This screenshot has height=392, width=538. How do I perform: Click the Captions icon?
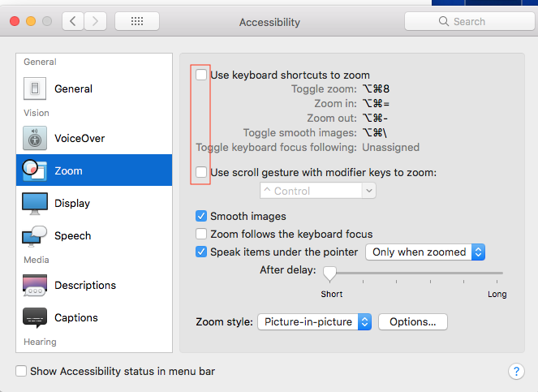(x=35, y=317)
